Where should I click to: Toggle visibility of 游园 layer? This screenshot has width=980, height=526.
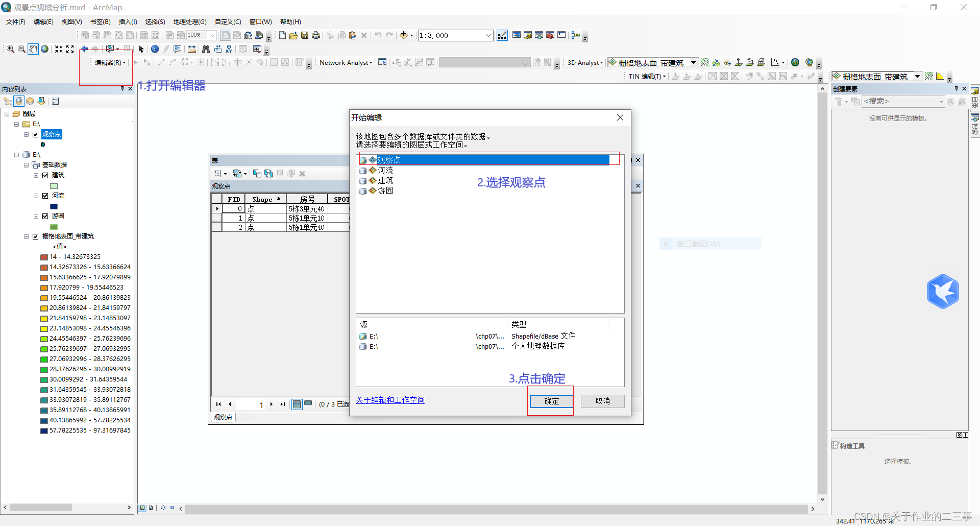(45, 216)
